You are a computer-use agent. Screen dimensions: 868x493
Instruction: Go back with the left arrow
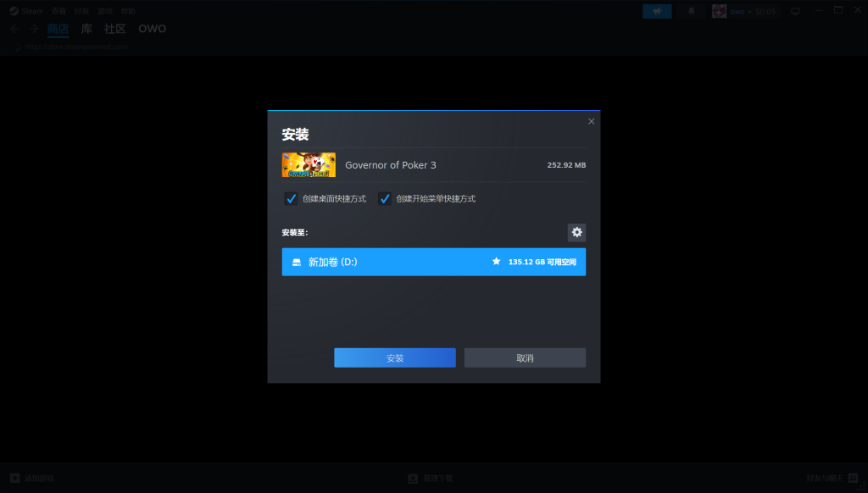[x=14, y=29]
